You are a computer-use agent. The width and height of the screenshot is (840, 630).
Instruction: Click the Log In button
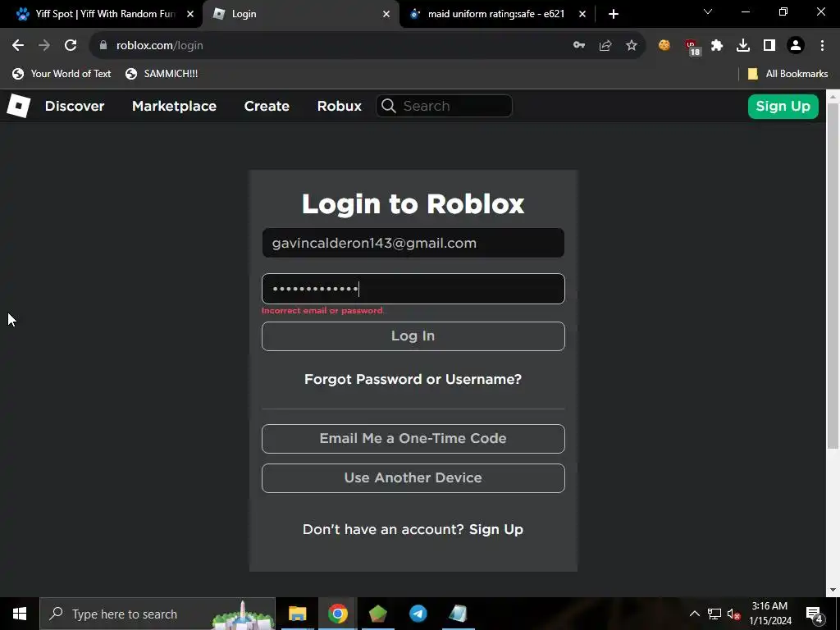click(x=413, y=336)
